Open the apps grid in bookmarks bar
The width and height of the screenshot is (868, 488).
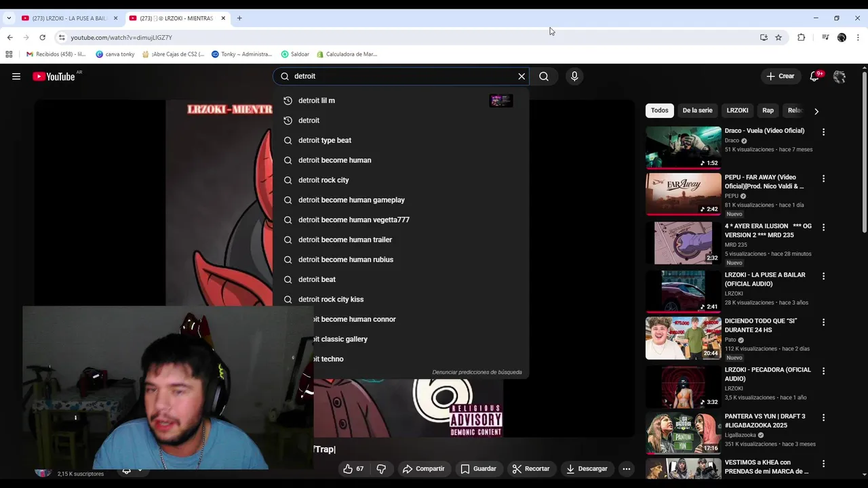pyautogui.click(x=9, y=54)
